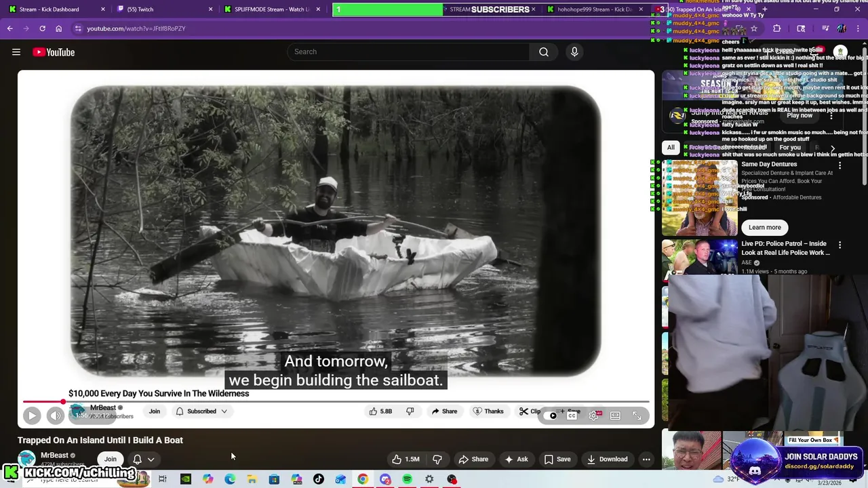Viewport: 868px width, 488px height.
Task: Toggle closed captions CC button
Action: 572,415
